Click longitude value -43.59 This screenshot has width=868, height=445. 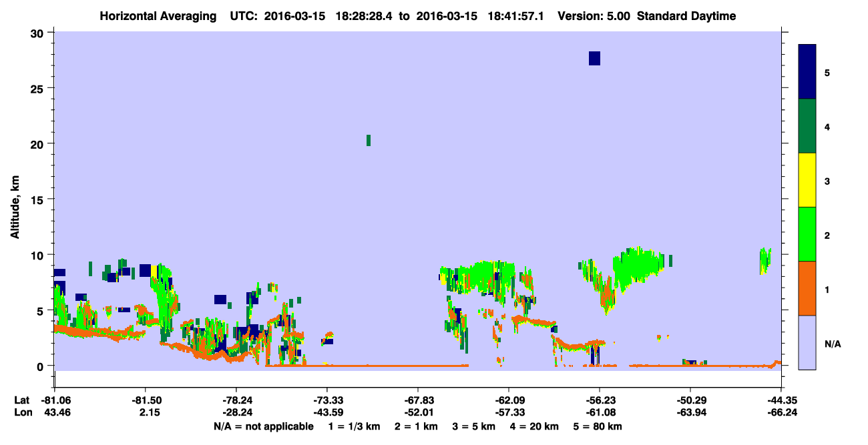[327, 412]
